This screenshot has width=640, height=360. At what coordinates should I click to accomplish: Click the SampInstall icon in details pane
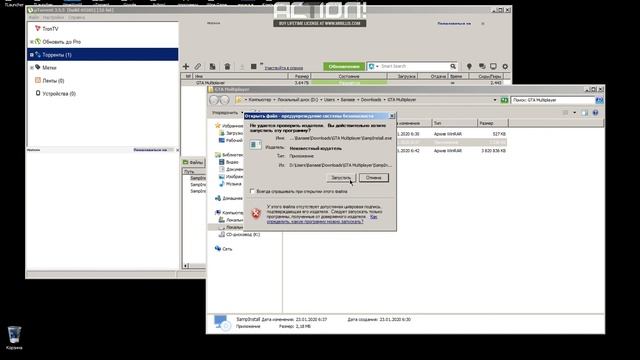[x=223, y=322]
